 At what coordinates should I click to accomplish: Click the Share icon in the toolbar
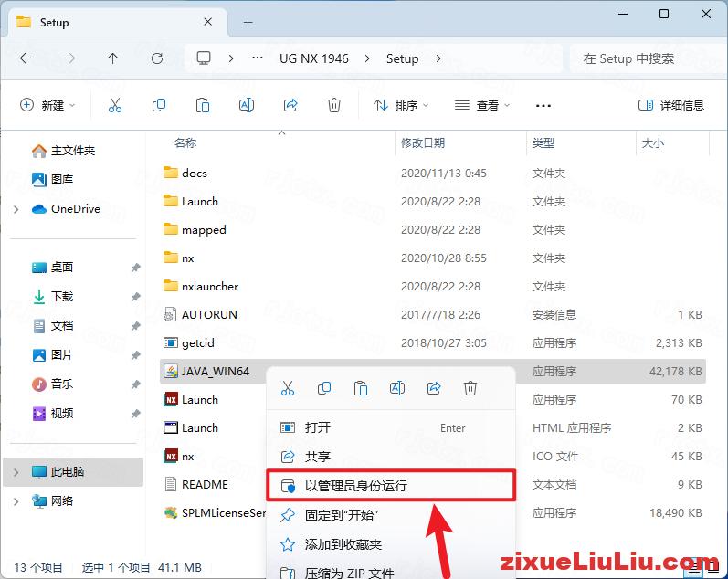click(290, 105)
